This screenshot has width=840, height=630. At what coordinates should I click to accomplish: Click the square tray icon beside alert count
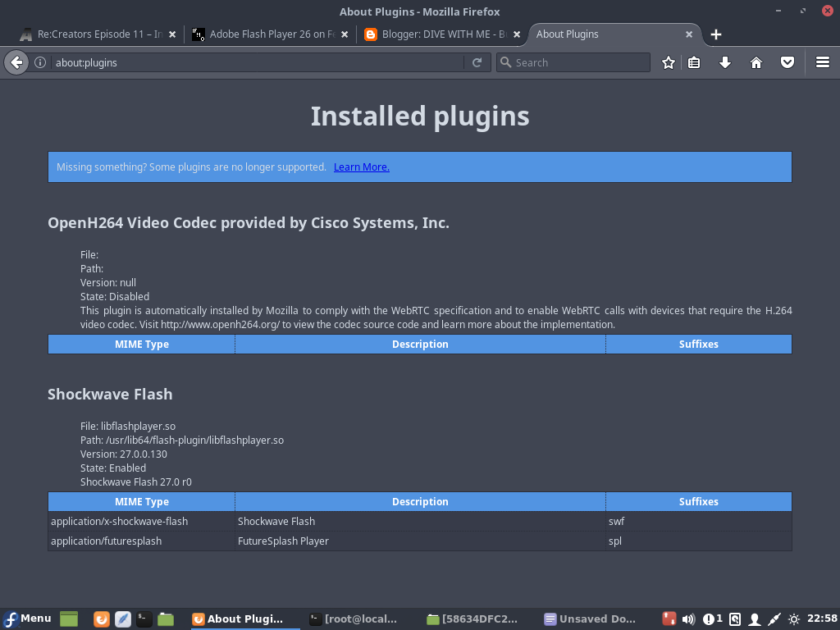click(x=735, y=619)
